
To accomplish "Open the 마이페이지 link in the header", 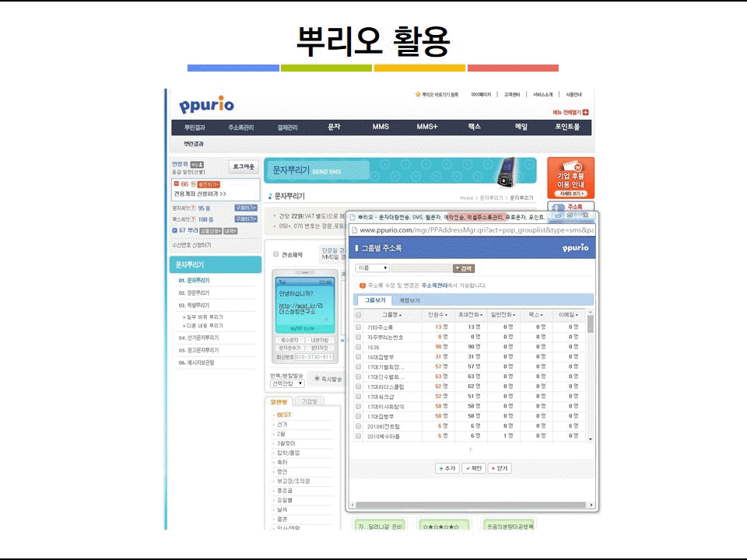I will pyautogui.click(x=481, y=94).
